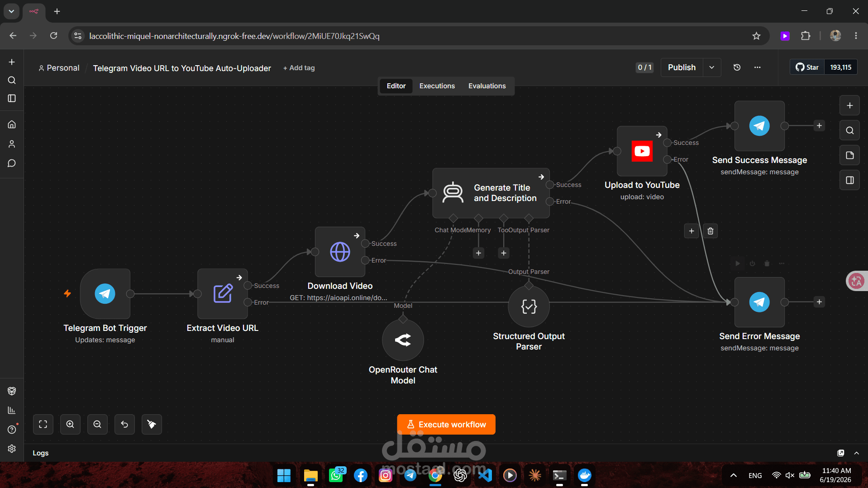Image resolution: width=868 pixels, height=488 pixels.
Task: Open the Upload to YouTube node
Action: point(642,151)
